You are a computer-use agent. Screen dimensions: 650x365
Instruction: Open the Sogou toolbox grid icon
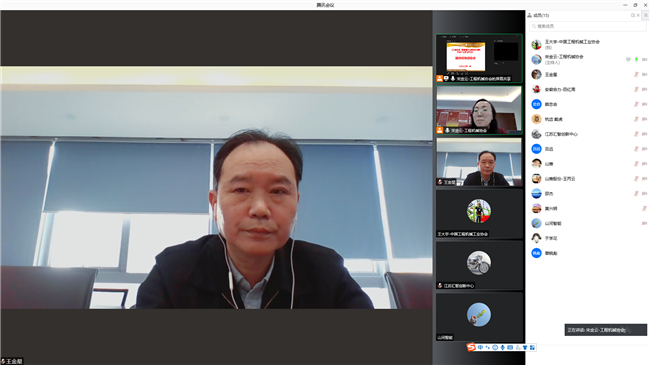point(532,348)
